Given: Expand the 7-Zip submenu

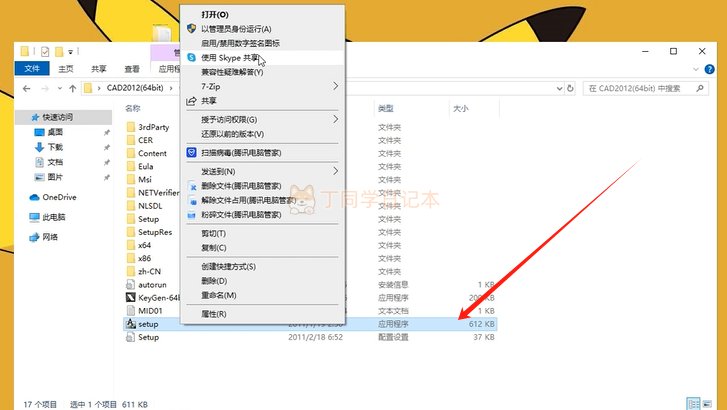Looking at the screenshot, I should coord(262,86).
